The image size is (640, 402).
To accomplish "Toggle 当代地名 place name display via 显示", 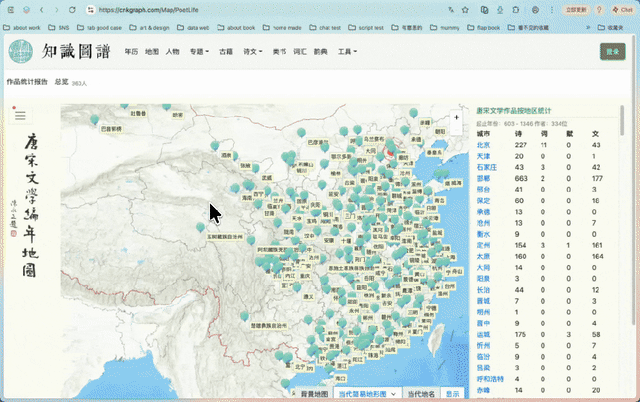I will [452, 393].
